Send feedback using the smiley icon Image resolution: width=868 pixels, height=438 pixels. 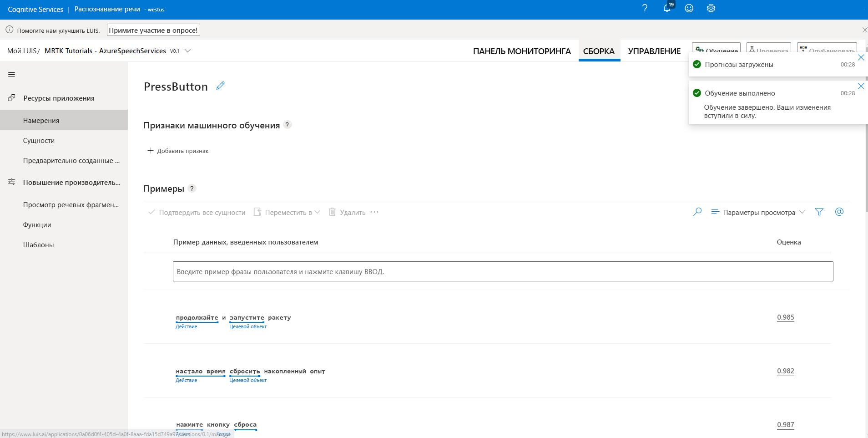click(x=689, y=8)
